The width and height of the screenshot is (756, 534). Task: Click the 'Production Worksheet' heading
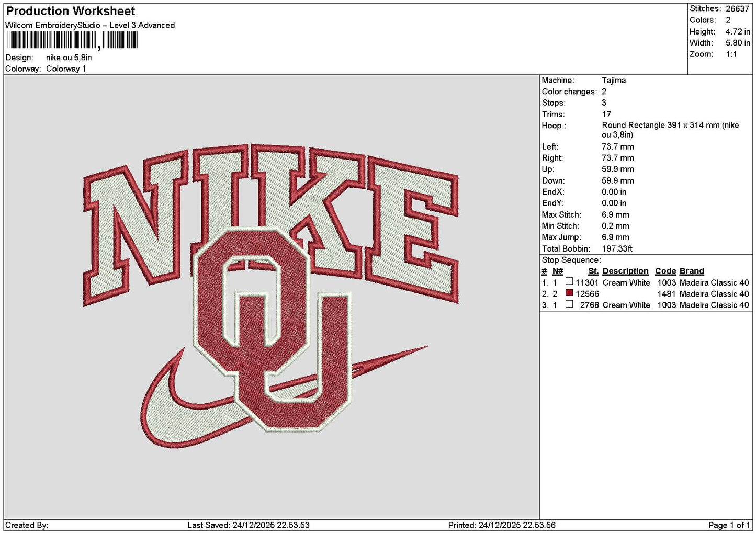[70, 11]
